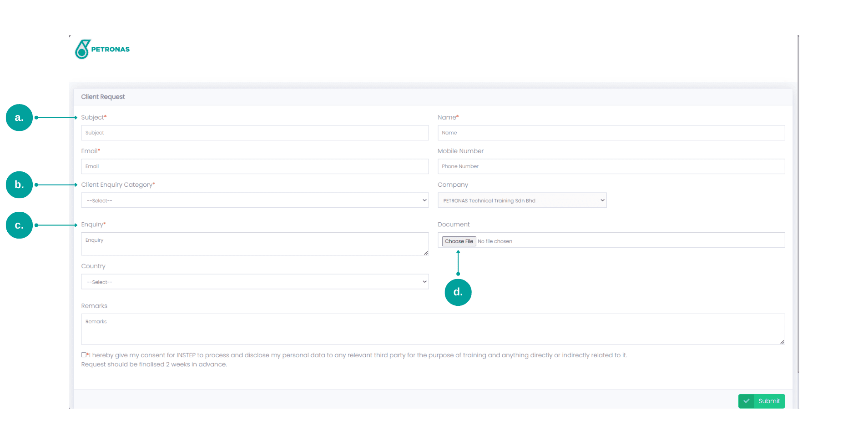Open the Client Enquiry Category dropdown
The image size is (868, 444).
point(255,200)
